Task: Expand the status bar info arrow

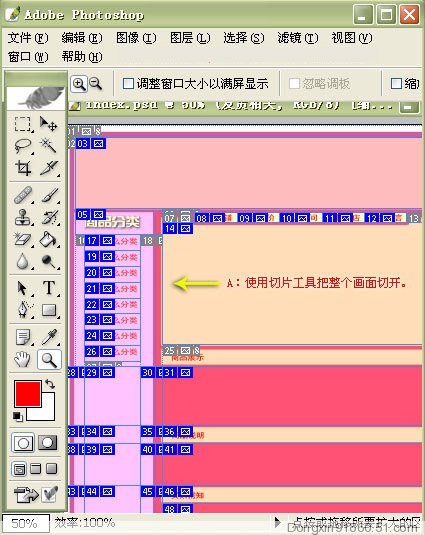Action: [278, 522]
